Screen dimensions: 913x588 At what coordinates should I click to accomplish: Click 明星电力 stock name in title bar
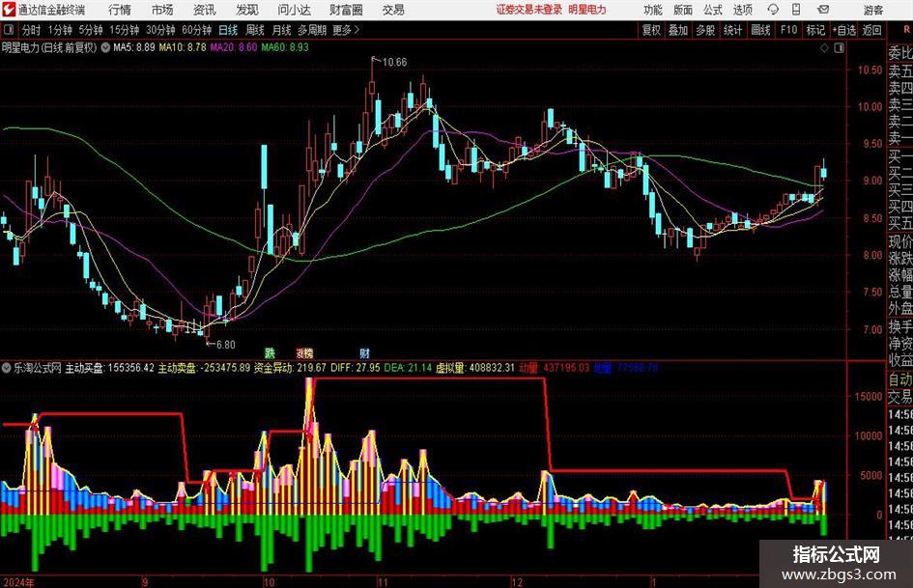(587, 10)
